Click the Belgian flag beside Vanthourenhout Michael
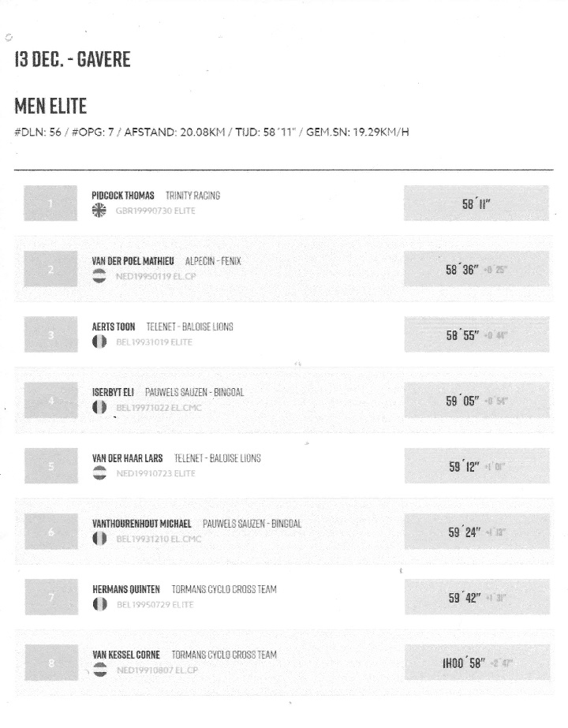This screenshot has width=568, height=728. (99, 539)
